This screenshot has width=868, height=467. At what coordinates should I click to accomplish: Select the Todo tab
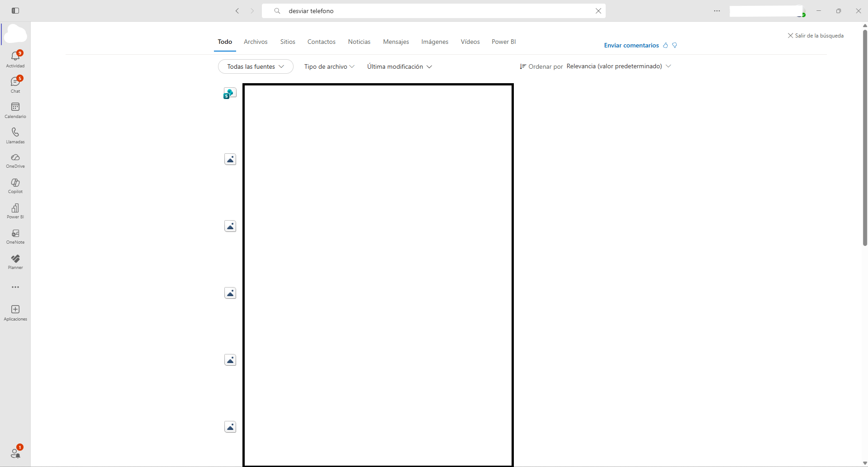click(x=225, y=42)
